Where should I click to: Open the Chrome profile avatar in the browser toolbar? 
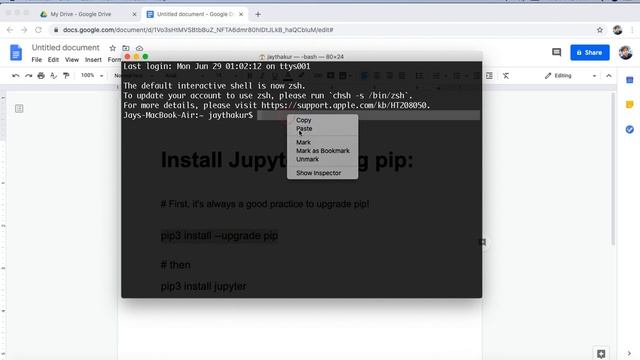[x=618, y=30]
